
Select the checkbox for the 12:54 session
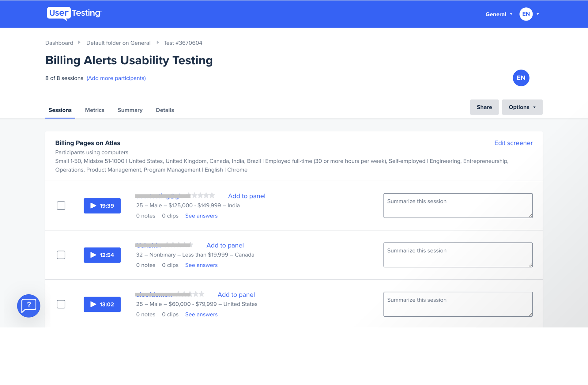pos(61,255)
